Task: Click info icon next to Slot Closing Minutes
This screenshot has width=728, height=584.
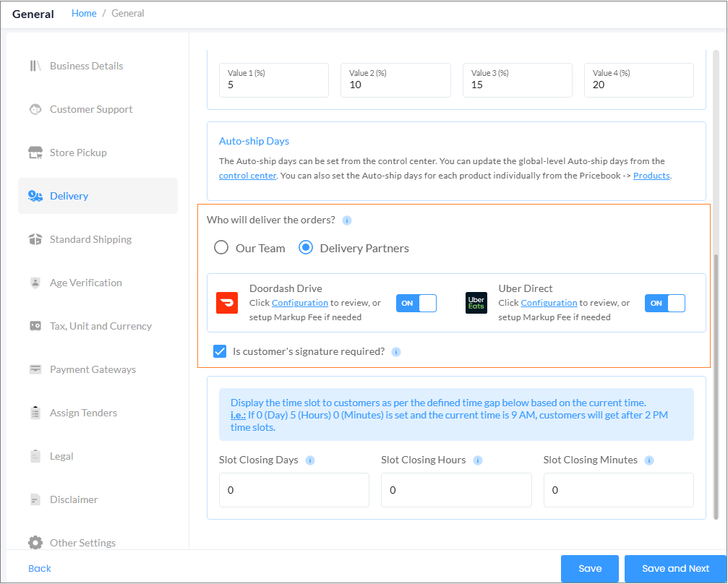Action: tap(649, 460)
